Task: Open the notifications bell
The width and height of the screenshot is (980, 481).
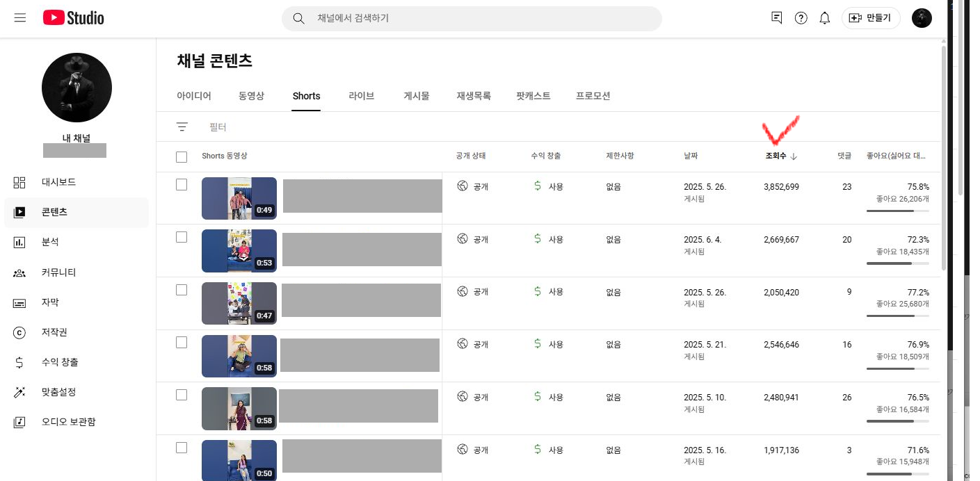Action: click(824, 18)
